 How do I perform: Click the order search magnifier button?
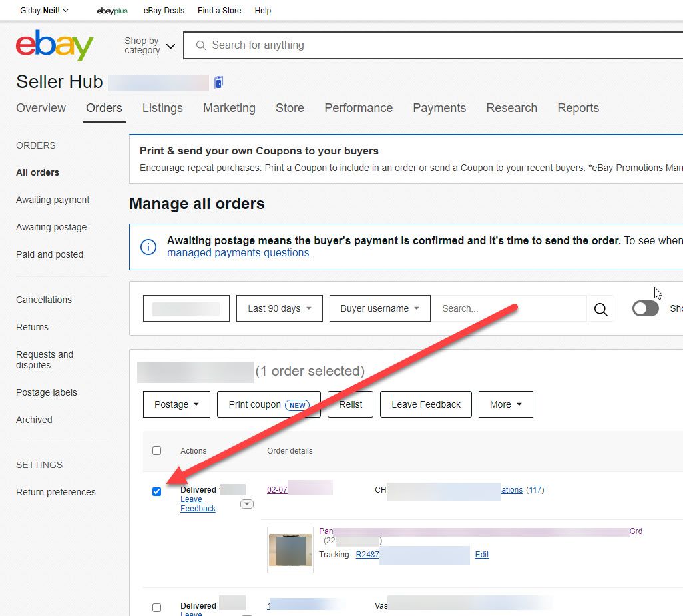(600, 309)
